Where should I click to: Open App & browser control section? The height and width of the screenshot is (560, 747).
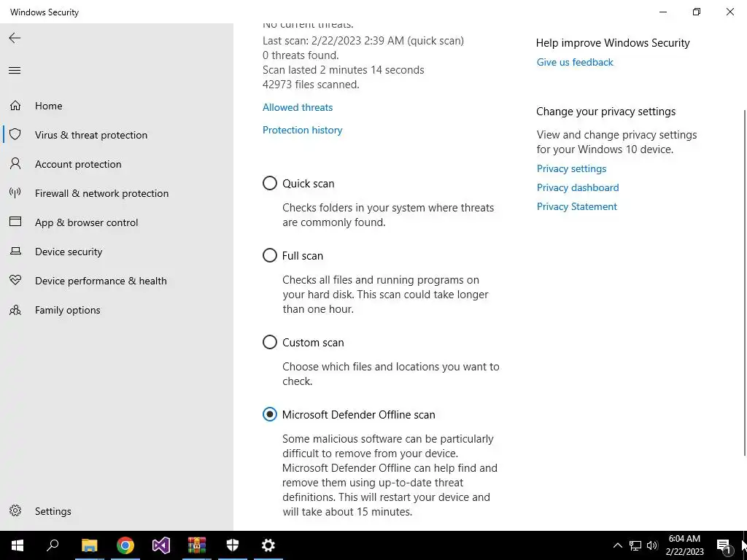coord(86,222)
